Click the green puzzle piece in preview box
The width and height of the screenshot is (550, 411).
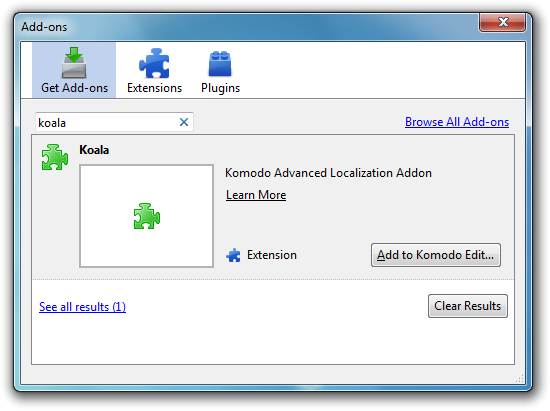point(147,216)
